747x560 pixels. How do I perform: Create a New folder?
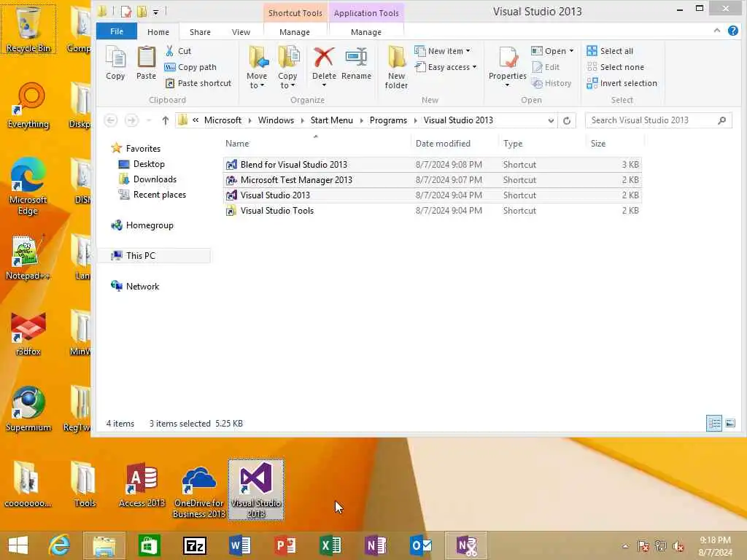pyautogui.click(x=396, y=68)
